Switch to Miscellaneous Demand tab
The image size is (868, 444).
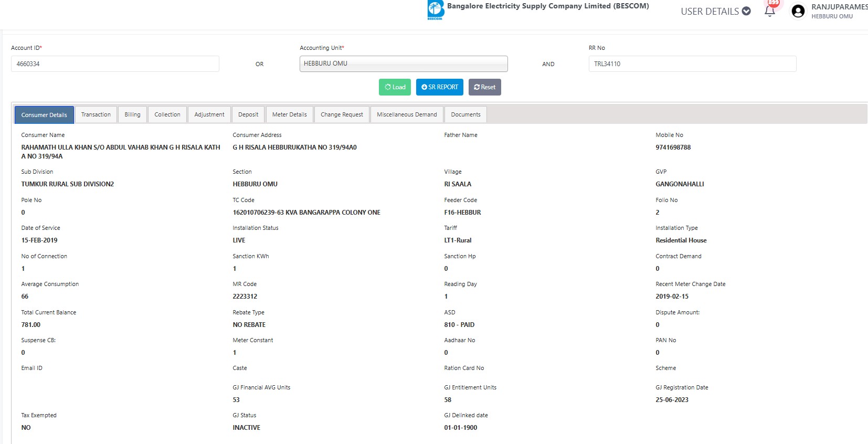[x=407, y=114]
